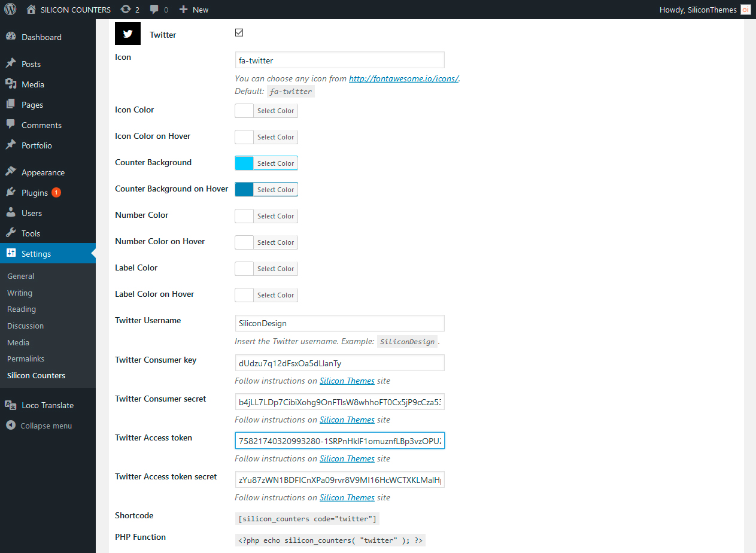Open Select Color for Icon Color

pos(275,111)
